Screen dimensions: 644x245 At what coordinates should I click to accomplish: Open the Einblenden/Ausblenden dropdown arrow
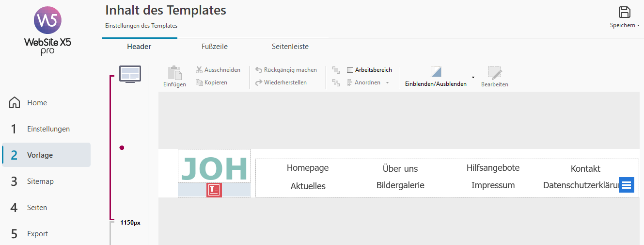tap(473, 77)
